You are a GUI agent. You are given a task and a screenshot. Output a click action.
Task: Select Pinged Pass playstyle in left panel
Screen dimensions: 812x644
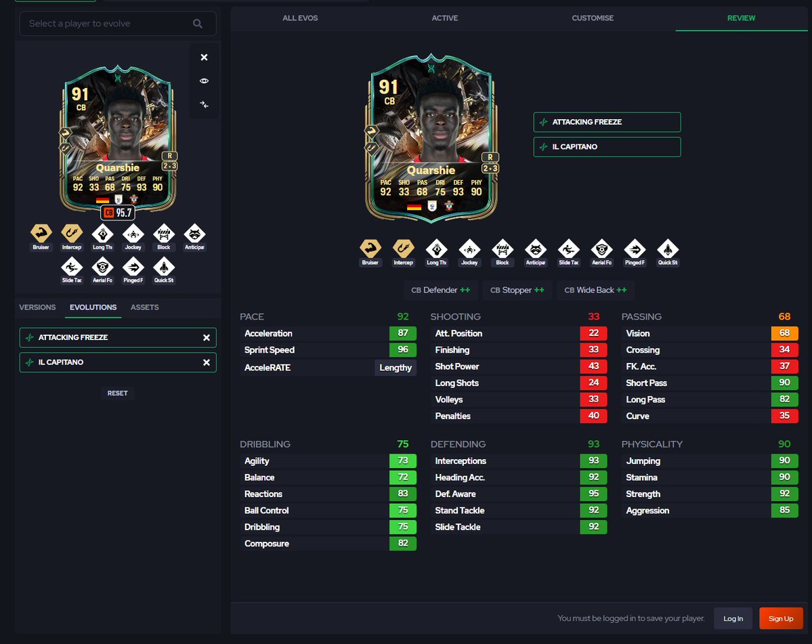133,270
